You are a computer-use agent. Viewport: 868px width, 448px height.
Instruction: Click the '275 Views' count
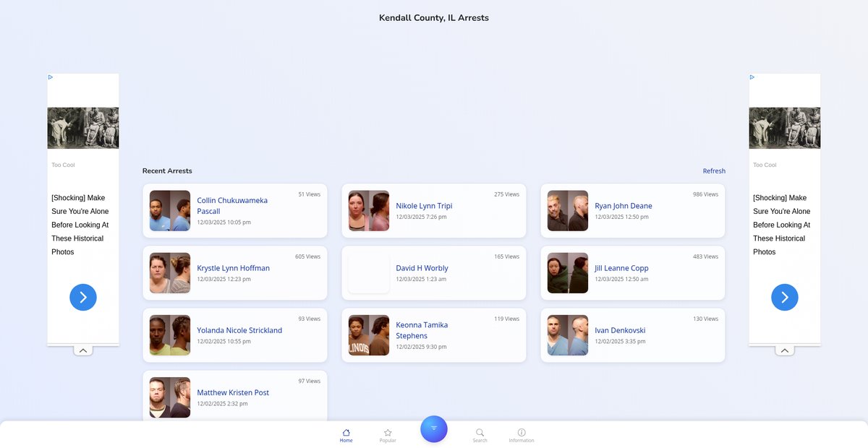tap(507, 194)
